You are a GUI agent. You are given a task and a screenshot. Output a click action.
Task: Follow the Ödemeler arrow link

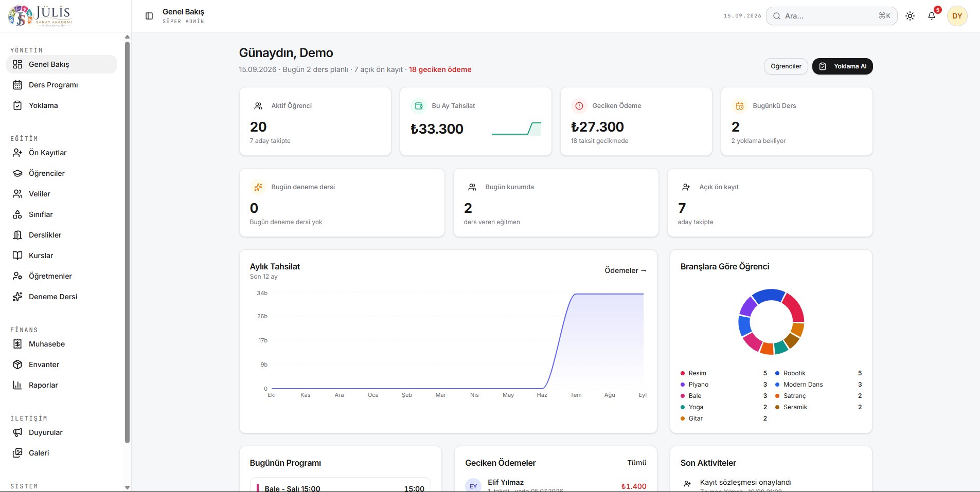tap(626, 270)
